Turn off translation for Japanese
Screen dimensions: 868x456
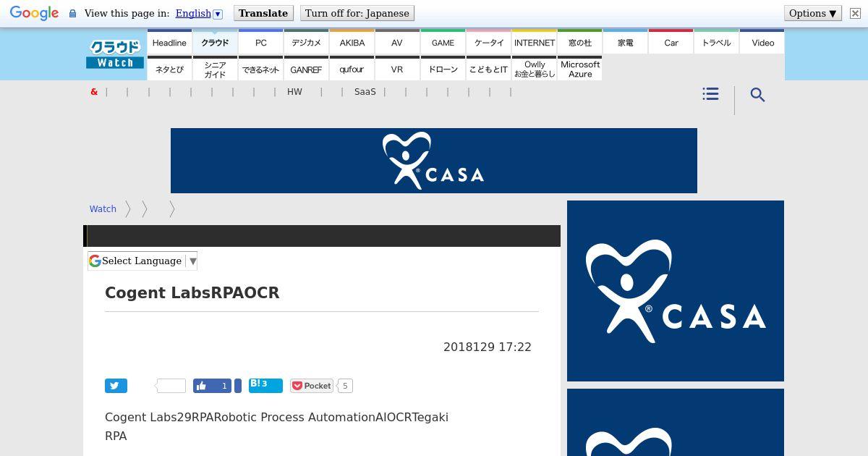(x=357, y=13)
